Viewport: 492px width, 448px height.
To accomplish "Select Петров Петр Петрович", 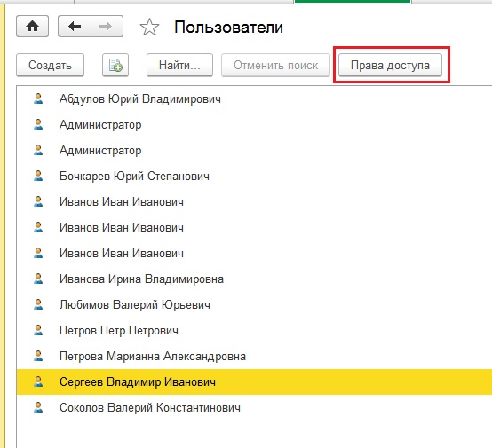I will pos(254,330).
